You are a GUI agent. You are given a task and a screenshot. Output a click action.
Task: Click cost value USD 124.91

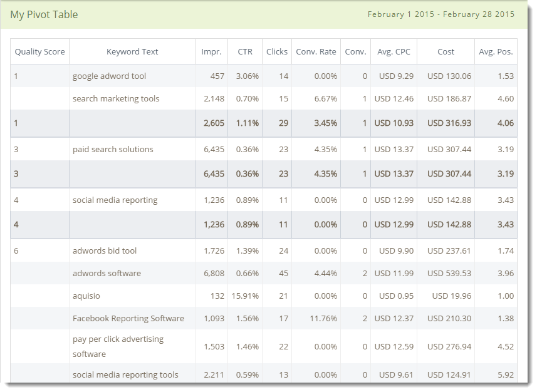449,375
